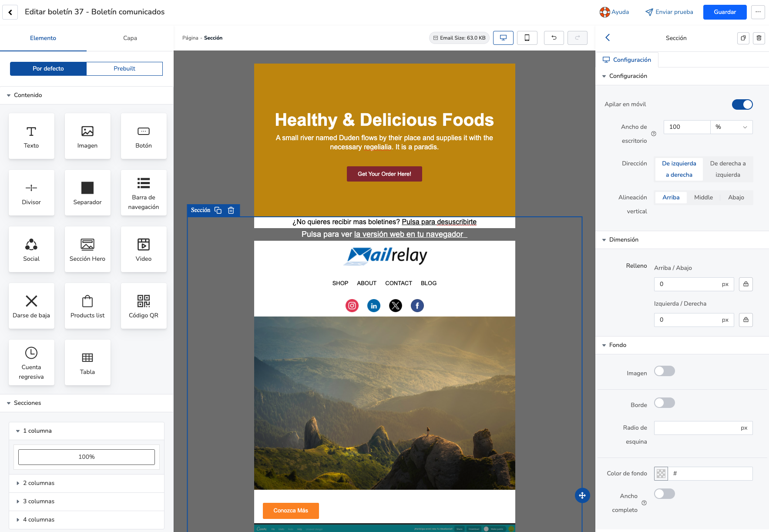Screen dimensions: 769x532
Task: Disable the Apilar en móvil switch
Action: (x=742, y=104)
